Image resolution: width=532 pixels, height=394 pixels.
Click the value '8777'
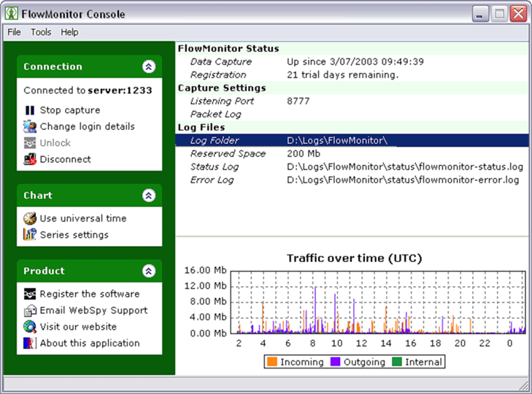tap(298, 101)
